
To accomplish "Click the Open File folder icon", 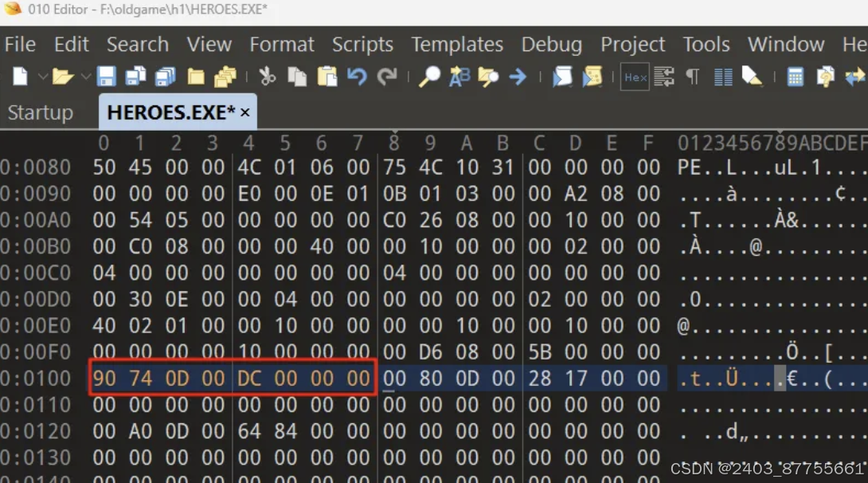I will 63,77.
